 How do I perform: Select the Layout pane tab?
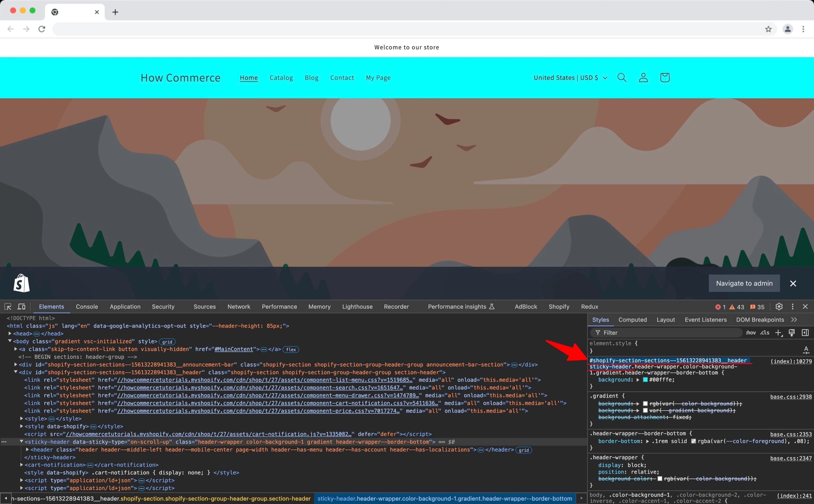click(x=666, y=320)
